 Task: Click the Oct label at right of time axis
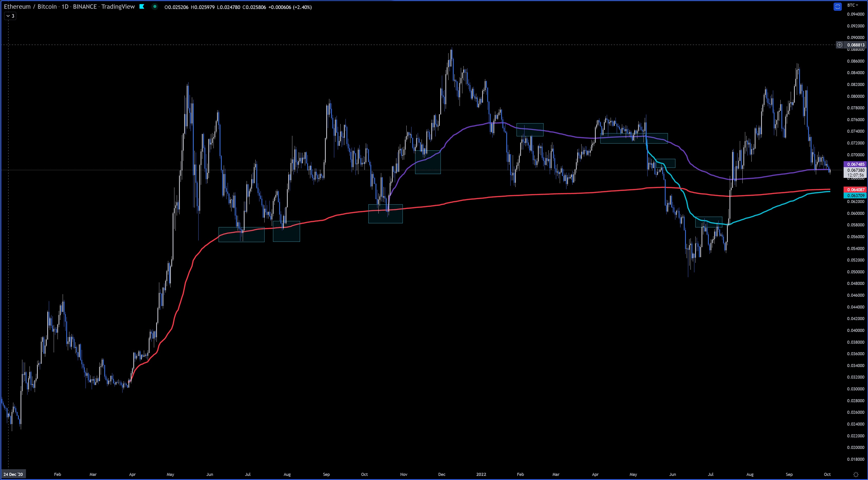coord(827,474)
